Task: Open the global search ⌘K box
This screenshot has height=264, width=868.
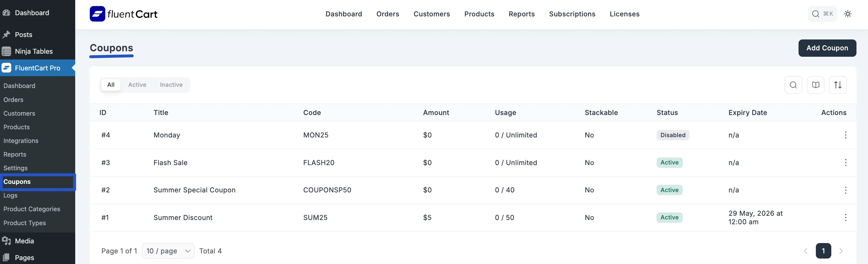Action: click(x=822, y=14)
